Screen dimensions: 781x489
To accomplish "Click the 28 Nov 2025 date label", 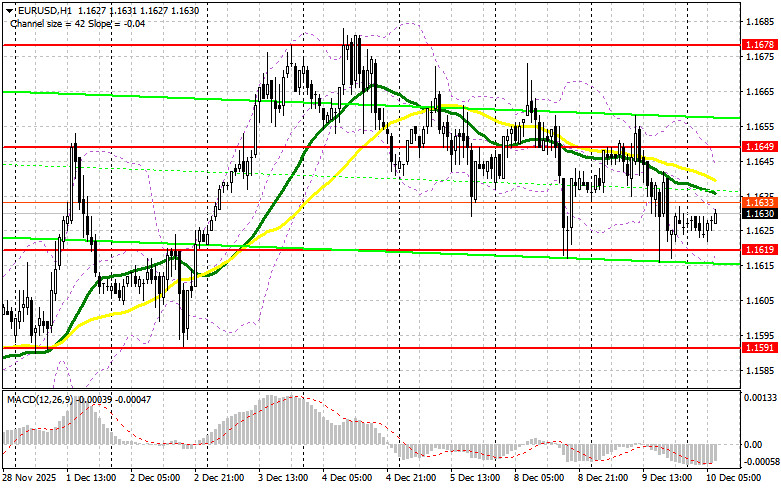I will [29, 478].
